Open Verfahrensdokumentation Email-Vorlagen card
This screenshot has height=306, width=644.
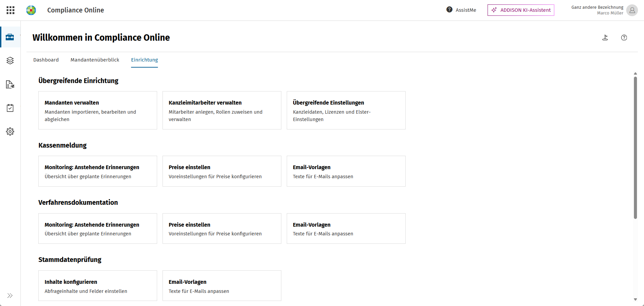(346, 229)
